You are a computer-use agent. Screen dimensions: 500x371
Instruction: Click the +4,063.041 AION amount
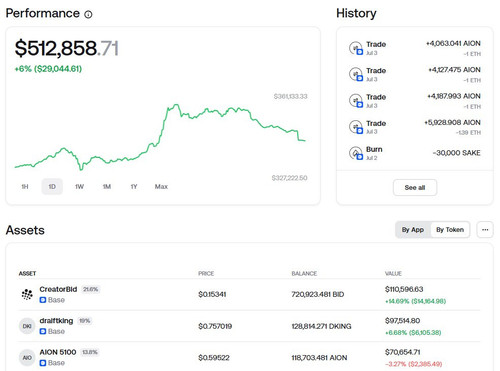pyautogui.click(x=453, y=44)
